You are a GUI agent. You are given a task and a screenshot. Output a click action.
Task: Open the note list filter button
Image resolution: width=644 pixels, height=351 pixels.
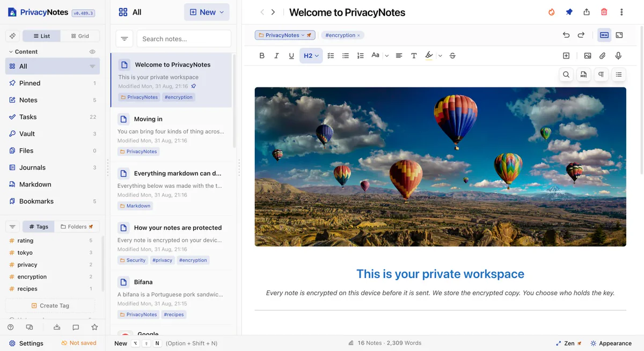124,39
